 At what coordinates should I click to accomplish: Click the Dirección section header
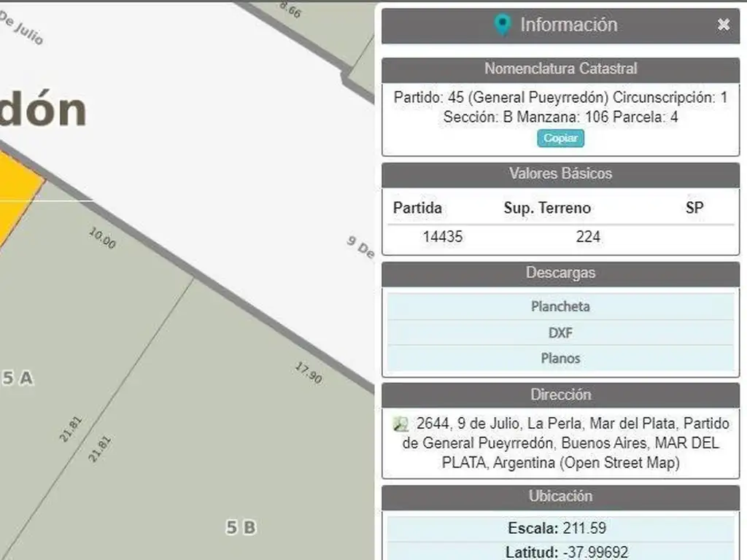560,394
